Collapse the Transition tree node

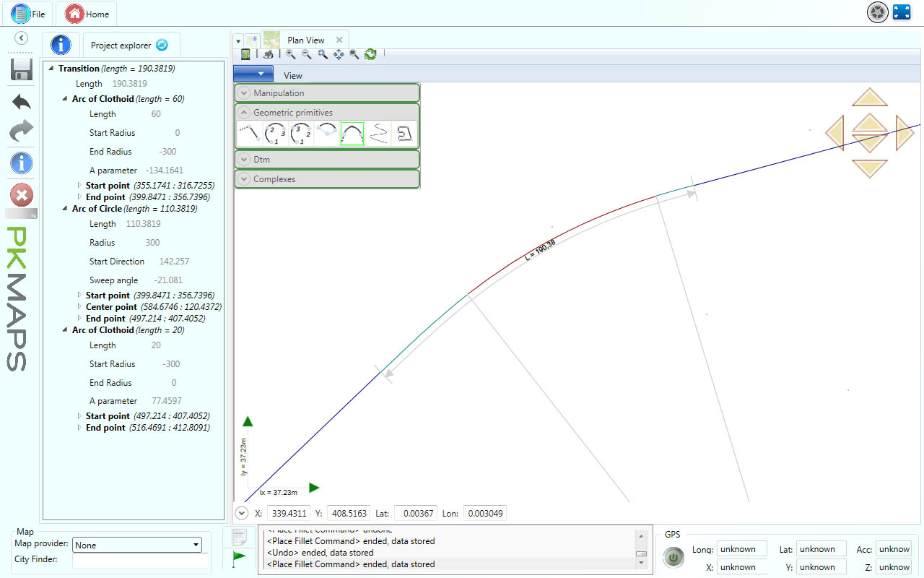click(51, 69)
